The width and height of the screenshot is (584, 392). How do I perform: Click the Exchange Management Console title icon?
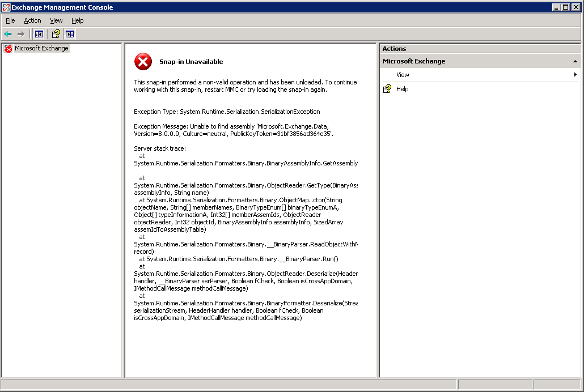6,7
